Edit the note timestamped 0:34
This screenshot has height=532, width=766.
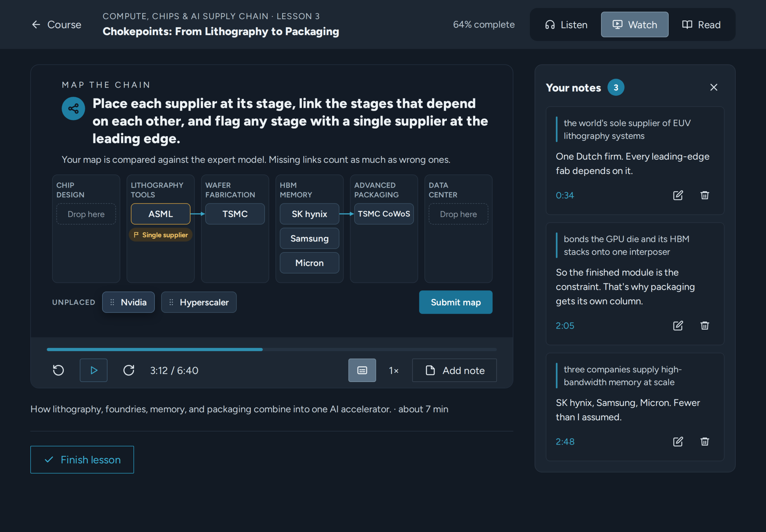(x=678, y=195)
